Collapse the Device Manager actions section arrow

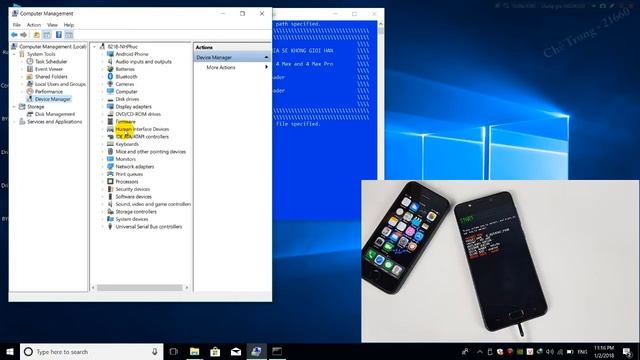(266, 58)
